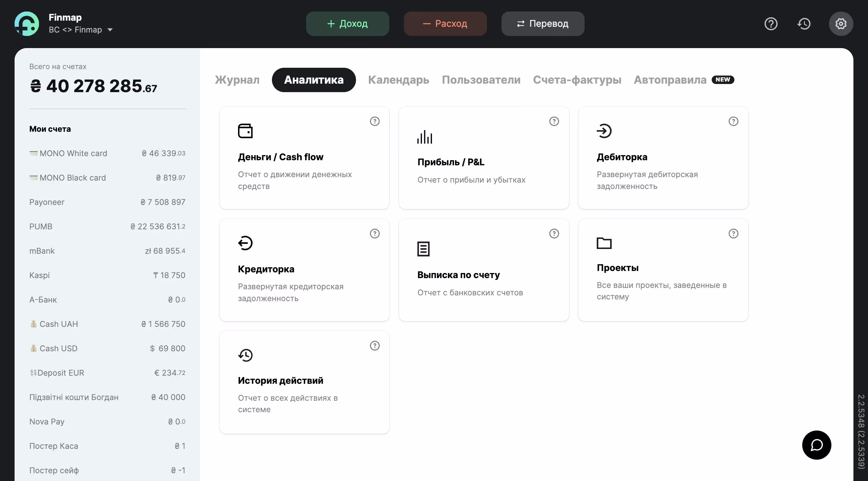Add expense with Расход button
The image size is (868, 481).
445,24
